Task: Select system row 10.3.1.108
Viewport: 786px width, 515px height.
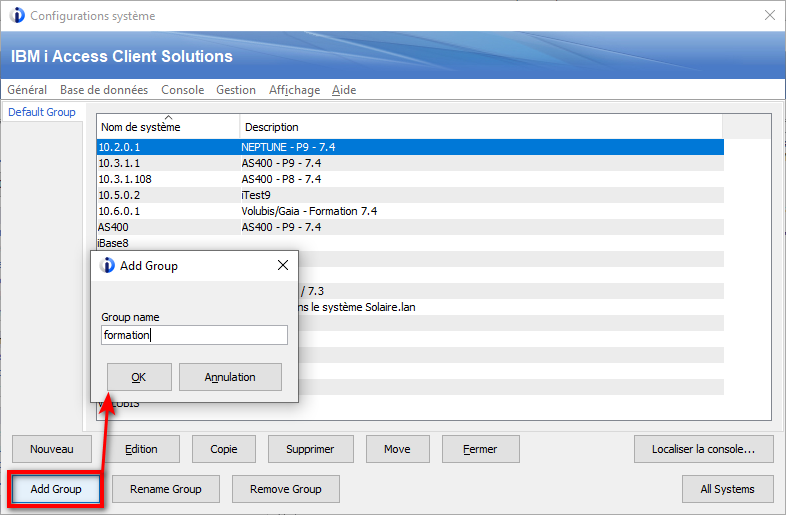Action: pyautogui.click(x=410, y=179)
